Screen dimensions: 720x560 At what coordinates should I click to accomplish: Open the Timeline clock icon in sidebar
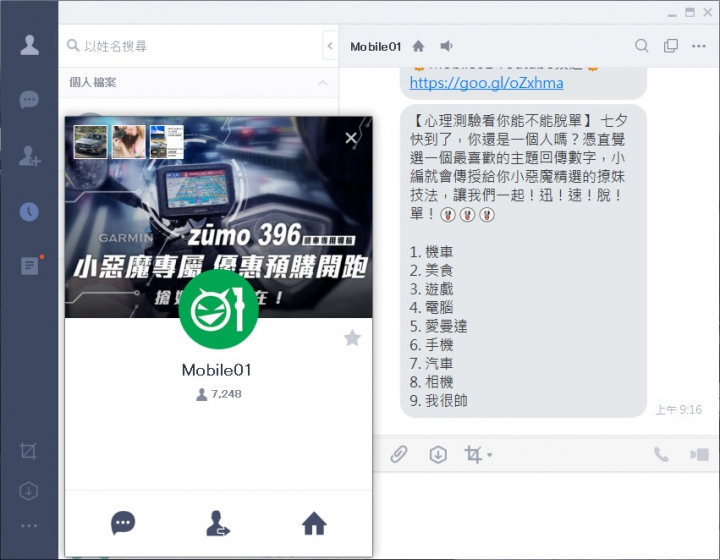coord(29,212)
